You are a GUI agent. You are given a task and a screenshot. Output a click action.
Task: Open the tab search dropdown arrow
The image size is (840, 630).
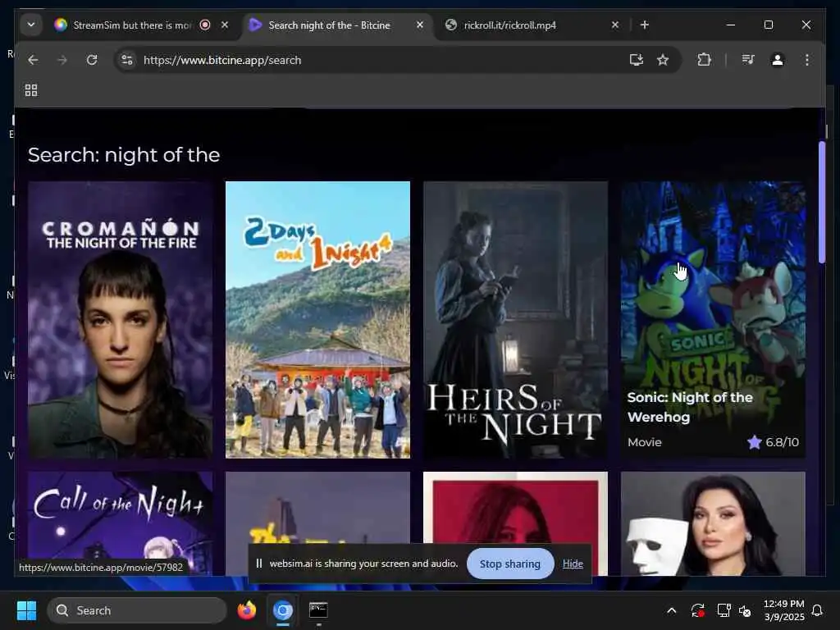click(31, 25)
